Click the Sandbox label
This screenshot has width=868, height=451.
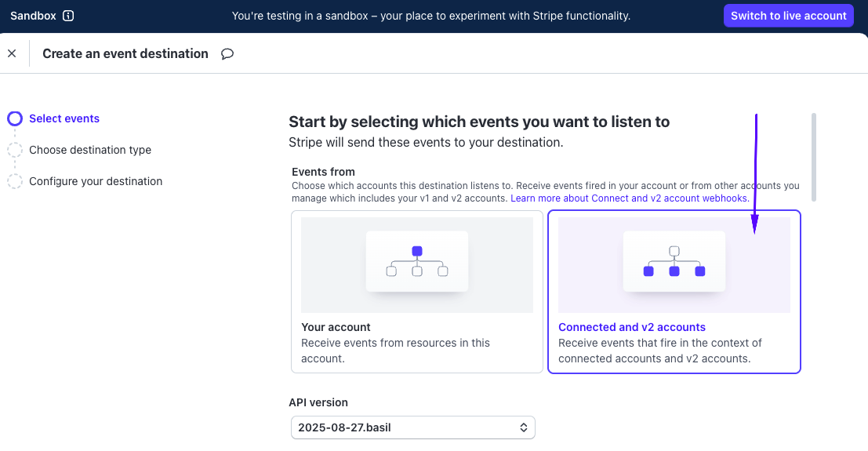pos(33,16)
